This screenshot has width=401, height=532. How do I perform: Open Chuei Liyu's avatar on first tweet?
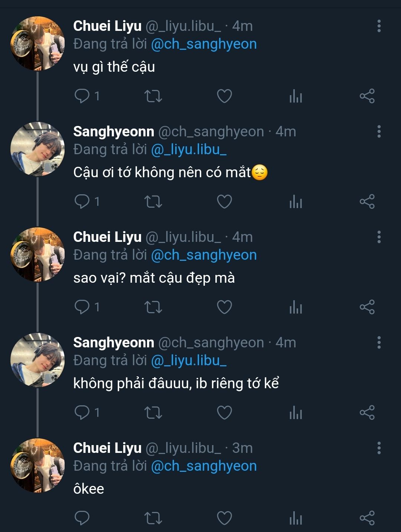click(37, 43)
